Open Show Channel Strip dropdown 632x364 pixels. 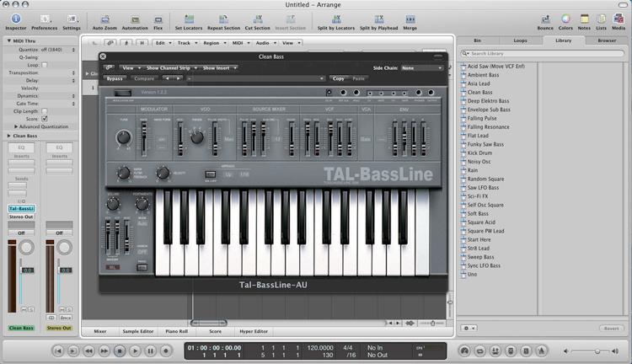(171, 67)
